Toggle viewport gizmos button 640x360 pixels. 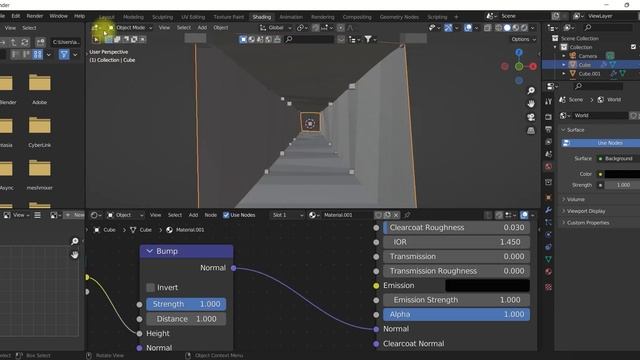click(x=448, y=28)
